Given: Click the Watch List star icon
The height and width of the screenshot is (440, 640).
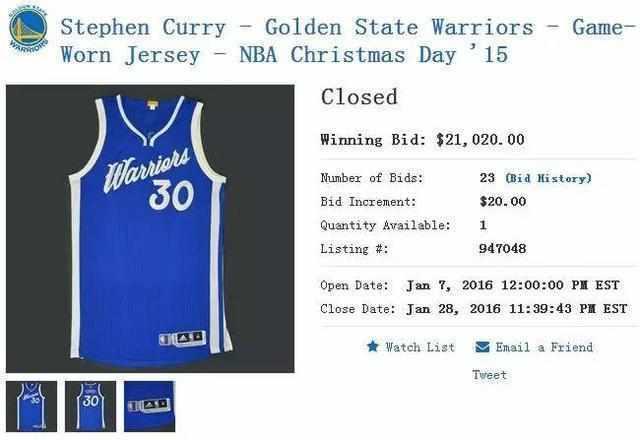Looking at the screenshot, I should click(373, 347).
